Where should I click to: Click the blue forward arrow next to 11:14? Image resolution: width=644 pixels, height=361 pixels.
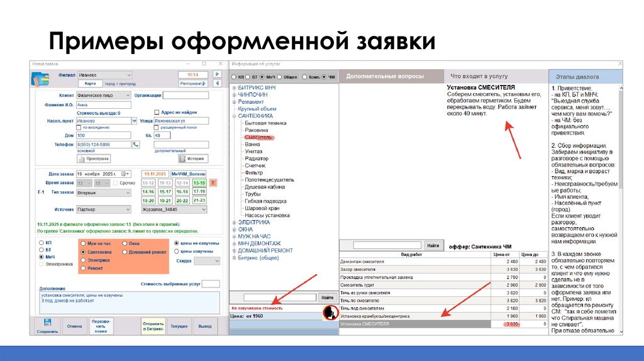(217, 74)
